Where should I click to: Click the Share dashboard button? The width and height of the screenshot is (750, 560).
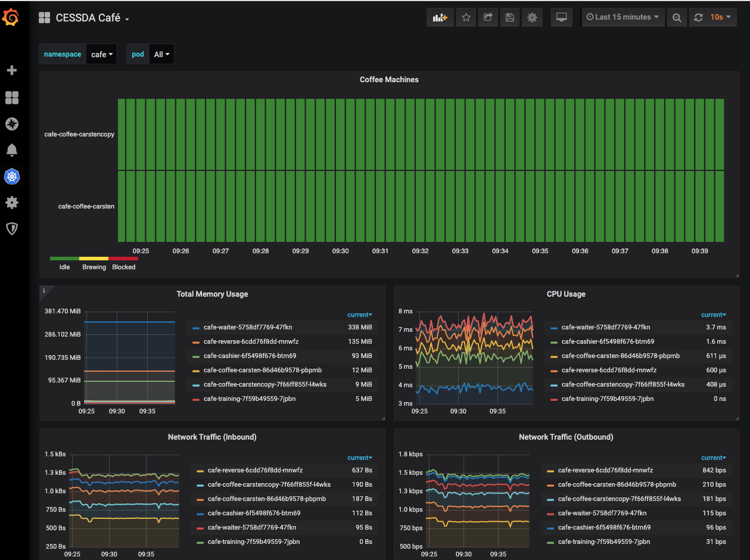pos(487,17)
